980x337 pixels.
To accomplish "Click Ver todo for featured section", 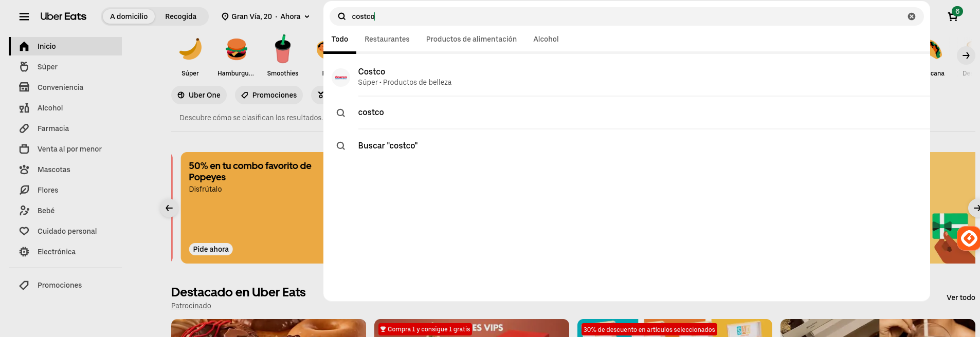I will click(x=960, y=297).
